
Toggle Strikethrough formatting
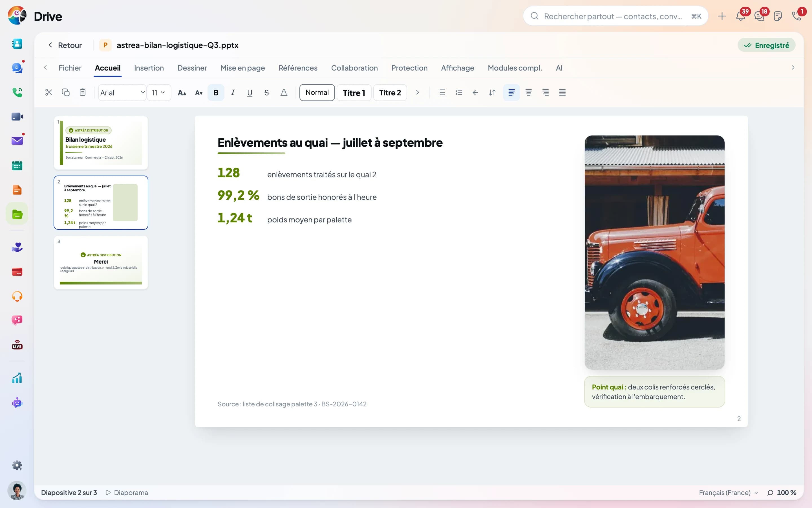tap(267, 92)
